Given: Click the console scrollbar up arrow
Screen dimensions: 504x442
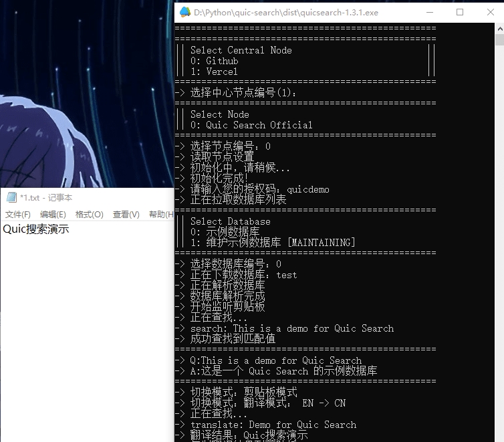Looking at the screenshot, I should (499, 29).
